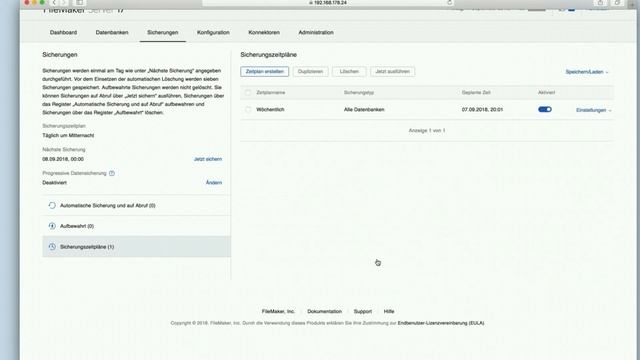Click the Aufbewahrt download icon
The width and height of the screenshot is (640, 360).
click(52, 226)
